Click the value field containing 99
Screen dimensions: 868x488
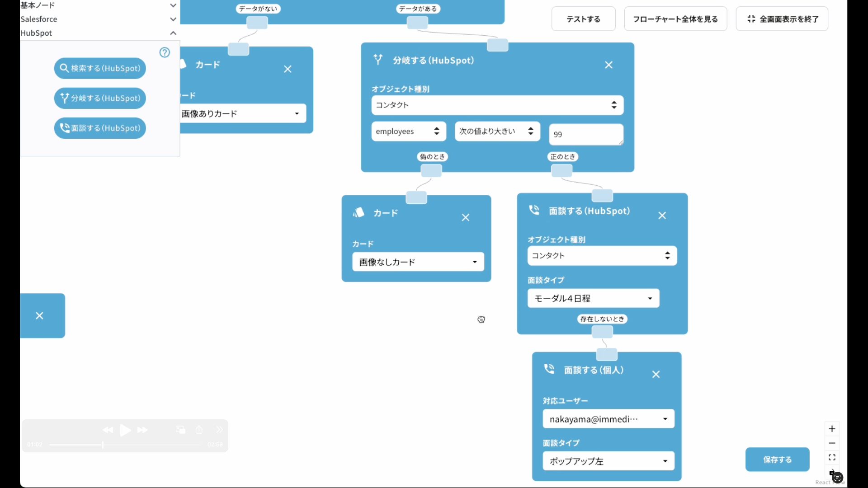[x=585, y=135]
